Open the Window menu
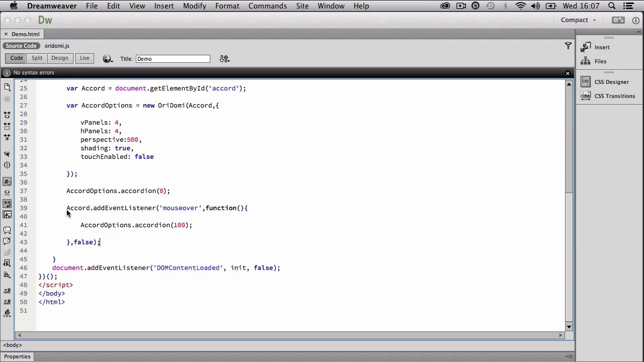 [x=331, y=6]
